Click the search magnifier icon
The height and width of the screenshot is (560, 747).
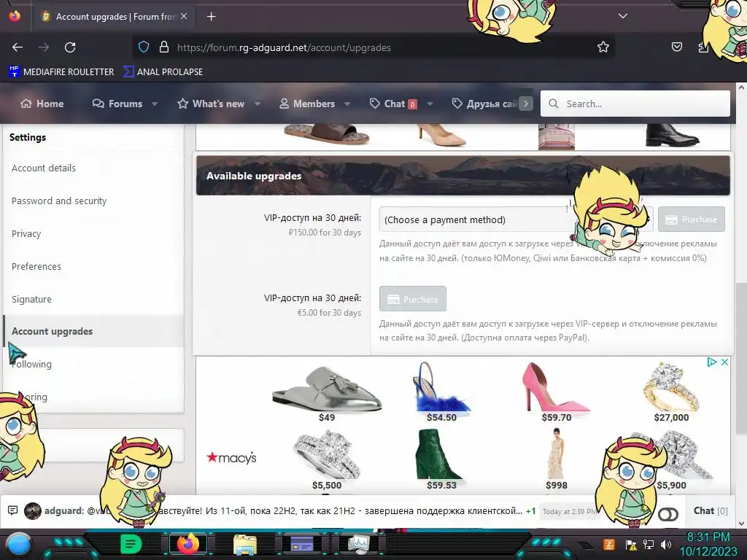(x=553, y=104)
